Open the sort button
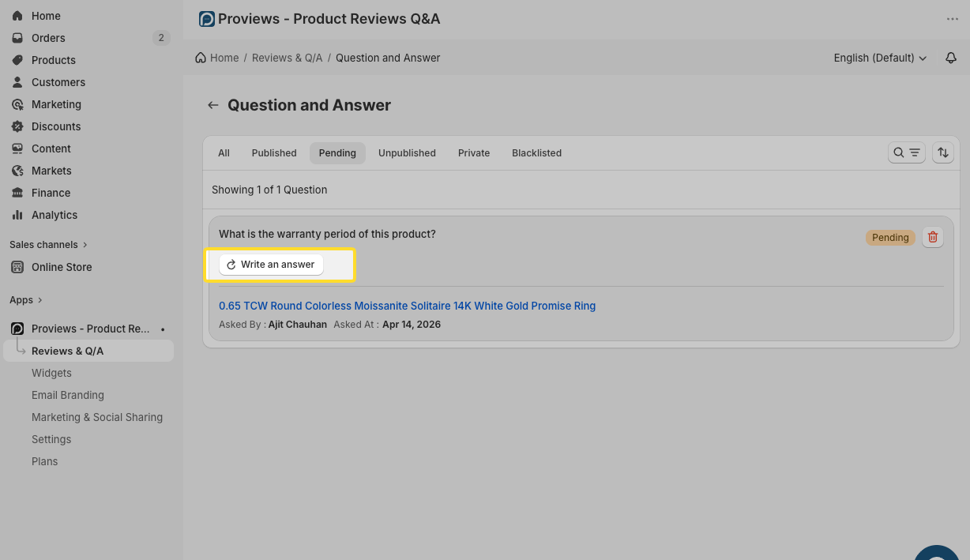The height and width of the screenshot is (560, 970). pos(942,152)
